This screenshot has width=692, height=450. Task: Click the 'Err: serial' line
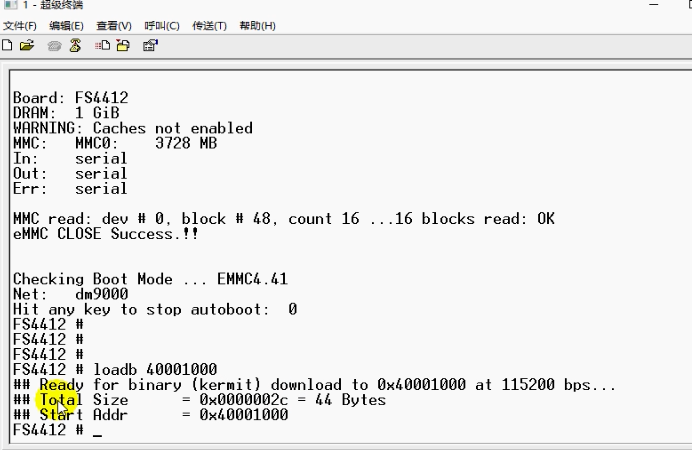tap(70, 188)
